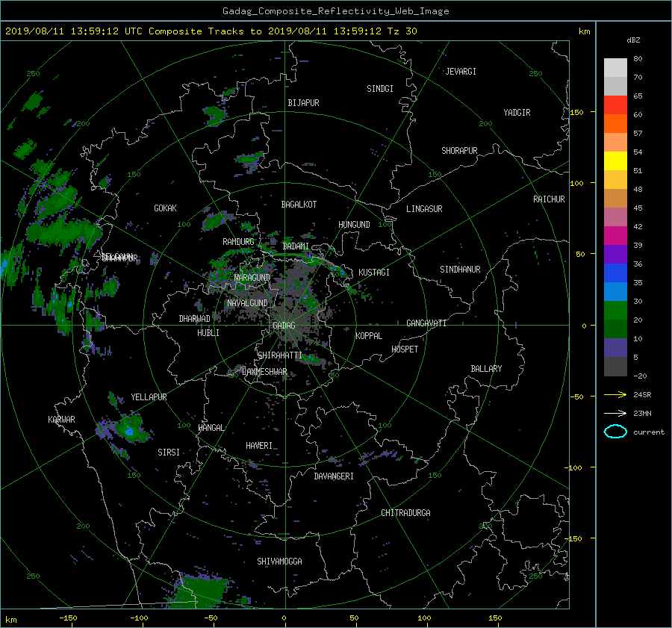Viewport: 672px width, 628px height.
Task: Click the JEVARGI city label
Action: (x=461, y=72)
